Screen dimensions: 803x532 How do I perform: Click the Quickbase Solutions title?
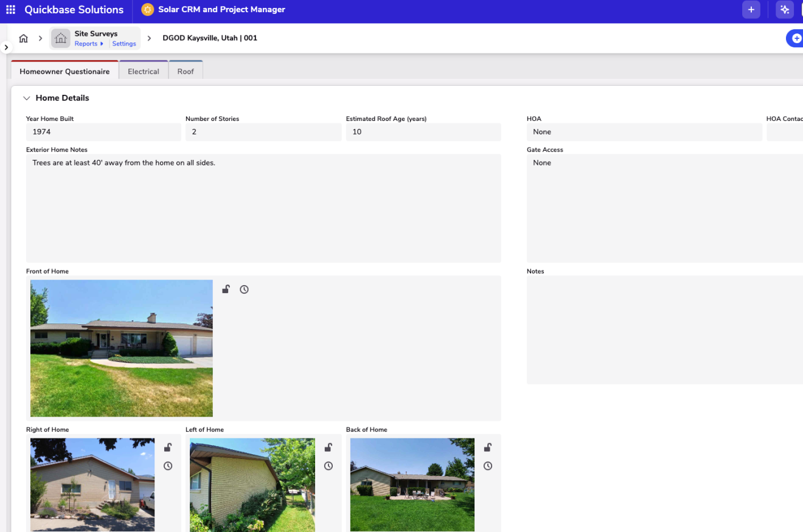click(x=74, y=10)
